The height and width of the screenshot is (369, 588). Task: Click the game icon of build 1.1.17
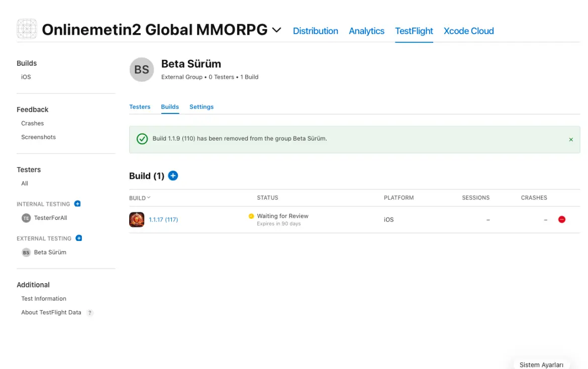tap(137, 219)
